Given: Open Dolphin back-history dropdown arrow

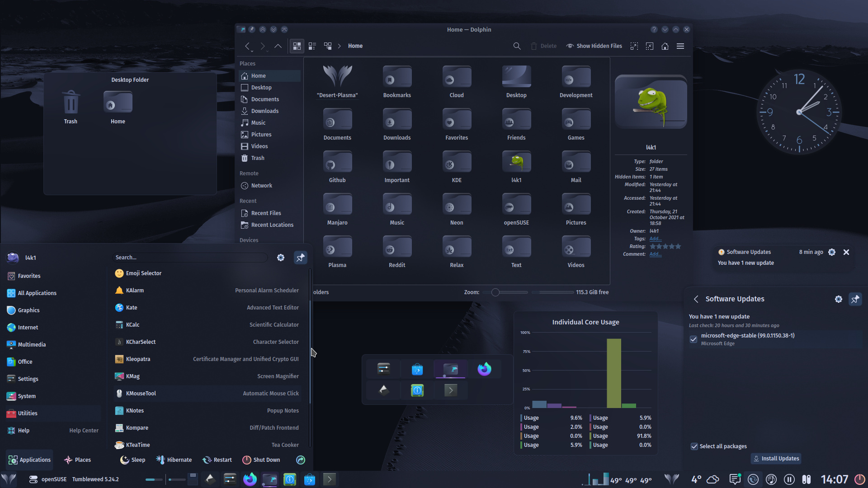Looking at the screenshot, I should [252, 51].
